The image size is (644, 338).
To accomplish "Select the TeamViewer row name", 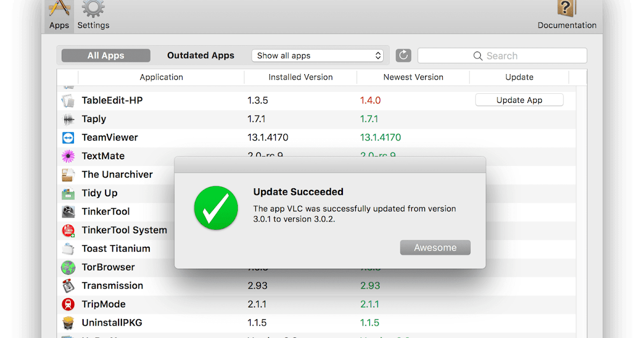I will point(110,138).
